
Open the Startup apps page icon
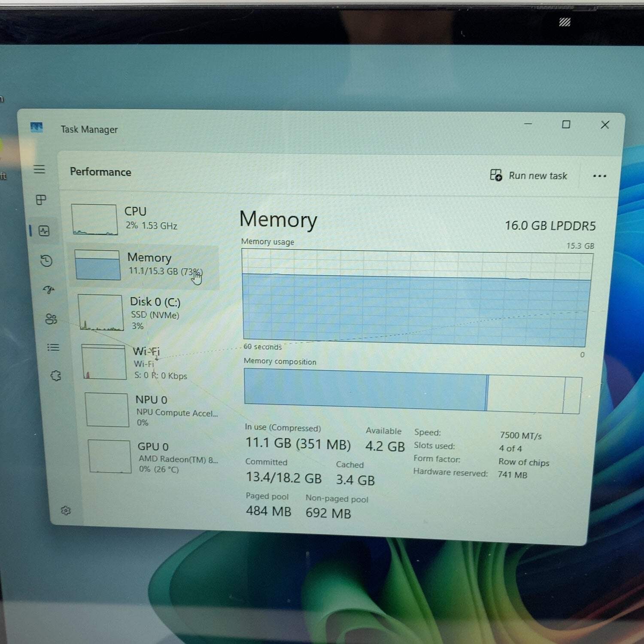click(49, 290)
